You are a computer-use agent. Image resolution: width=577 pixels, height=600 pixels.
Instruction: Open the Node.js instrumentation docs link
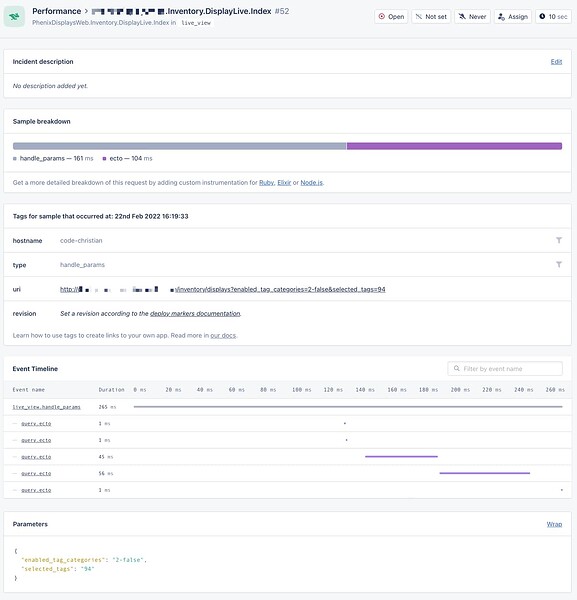311,183
